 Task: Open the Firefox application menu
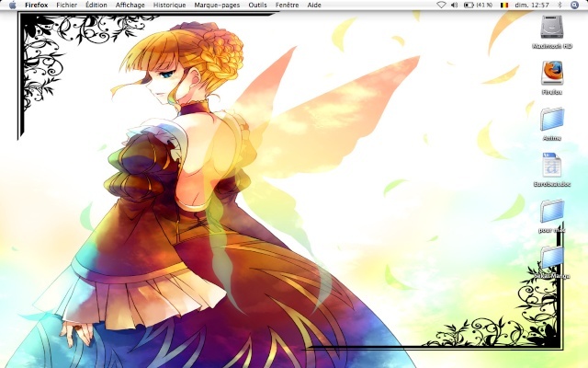click(37, 5)
